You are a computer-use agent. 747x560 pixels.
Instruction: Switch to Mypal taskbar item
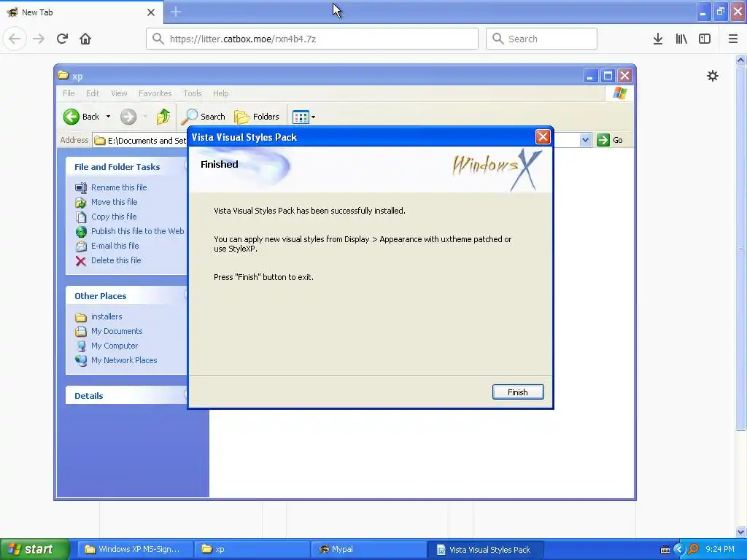[x=368, y=549]
